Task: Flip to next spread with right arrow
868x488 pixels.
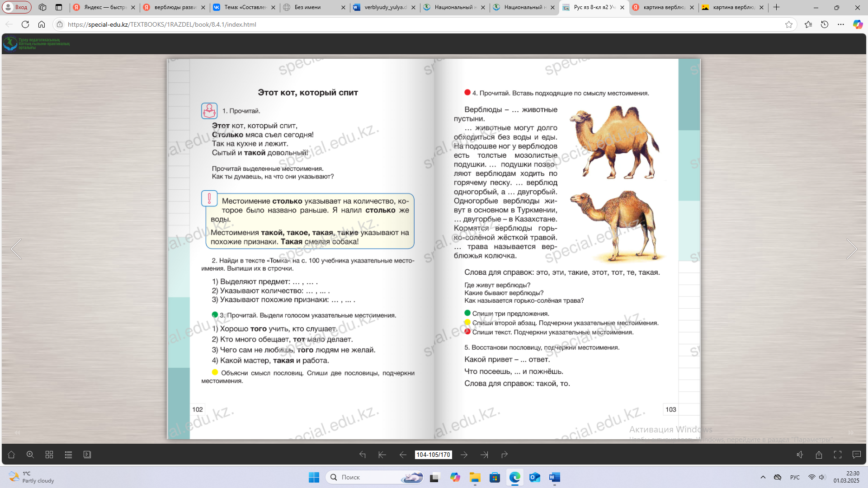Action: pos(852,249)
